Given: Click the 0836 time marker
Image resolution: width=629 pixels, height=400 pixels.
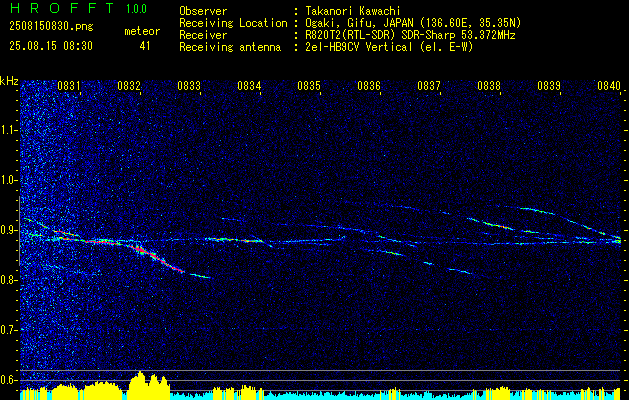Looking at the screenshot, I should [369, 85].
